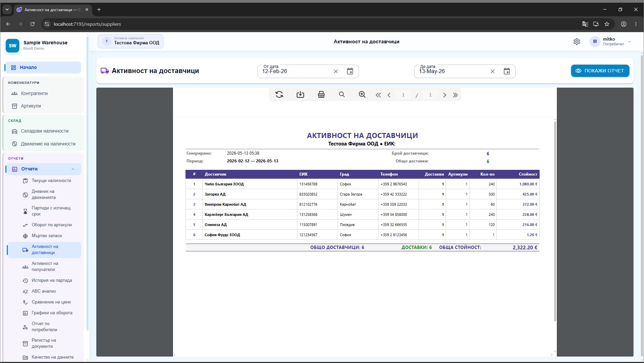Select the 'Качество на данните' report
This screenshot has height=363, width=644.
pyautogui.click(x=52, y=357)
